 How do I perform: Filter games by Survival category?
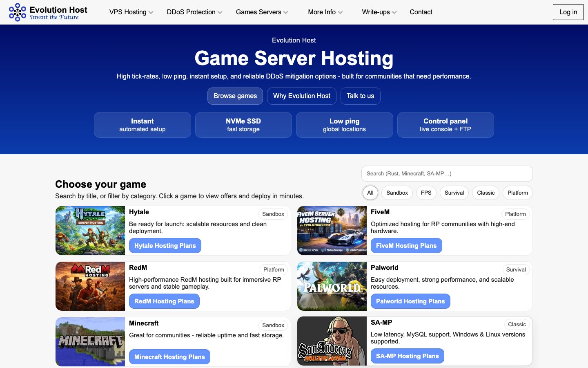coord(454,193)
